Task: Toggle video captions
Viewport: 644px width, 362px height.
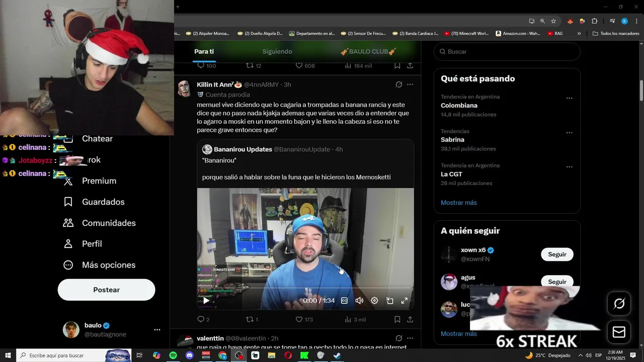Action: pyautogui.click(x=344, y=301)
